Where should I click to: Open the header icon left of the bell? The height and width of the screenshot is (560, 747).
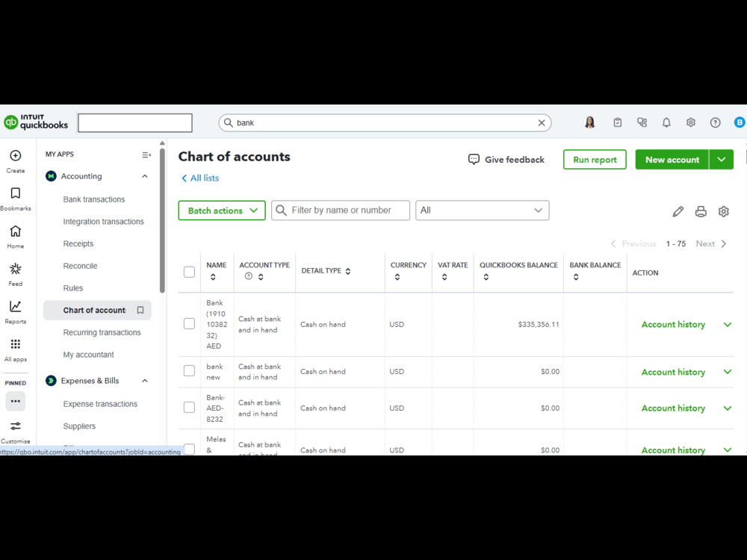tap(642, 122)
